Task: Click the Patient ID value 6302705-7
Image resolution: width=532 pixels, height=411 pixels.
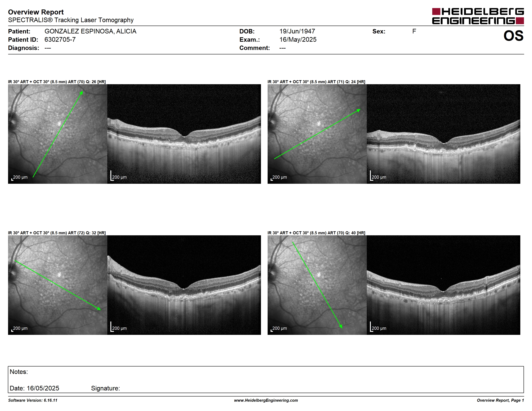Action: pos(60,39)
